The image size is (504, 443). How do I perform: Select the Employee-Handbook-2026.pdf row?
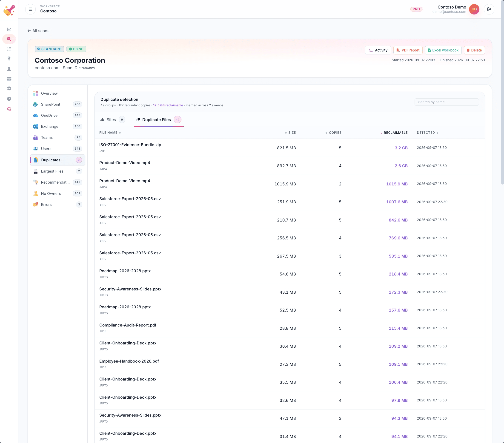tap(289, 364)
